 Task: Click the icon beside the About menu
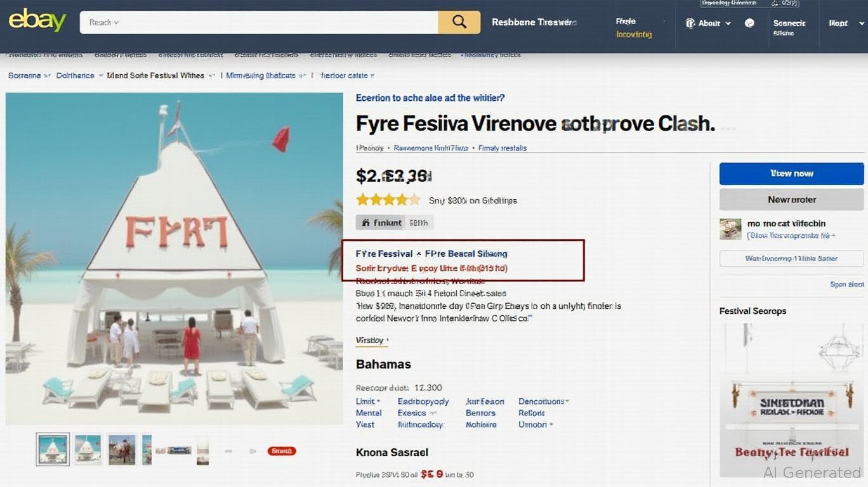(x=690, y=23)
